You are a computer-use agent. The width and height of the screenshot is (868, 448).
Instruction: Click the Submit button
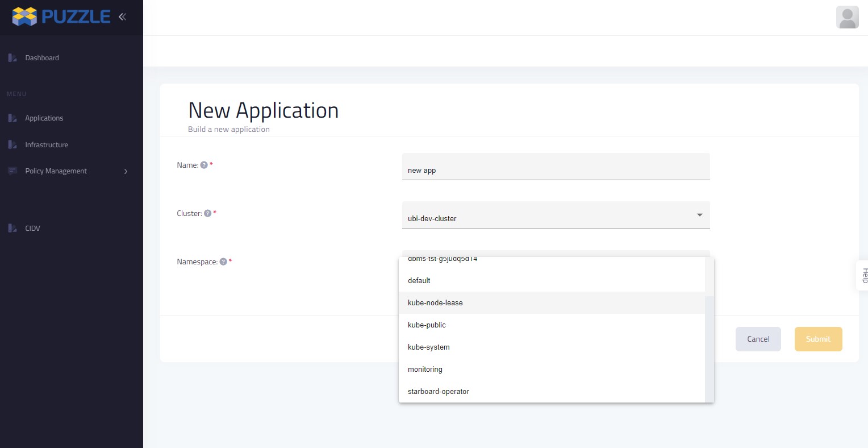(819, 339)
